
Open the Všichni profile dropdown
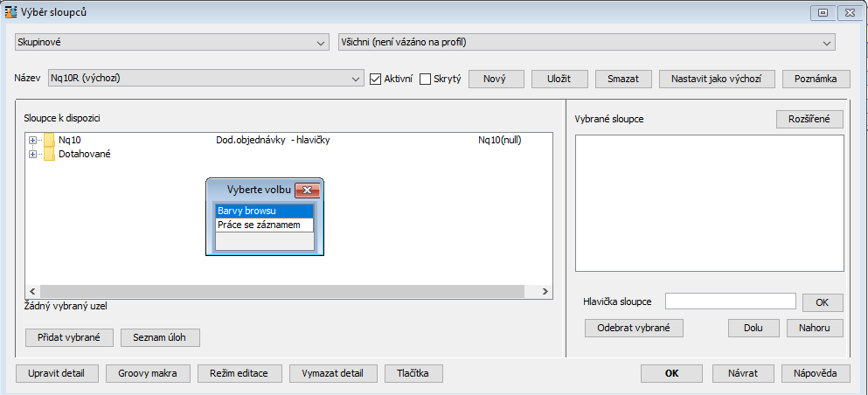826,42
